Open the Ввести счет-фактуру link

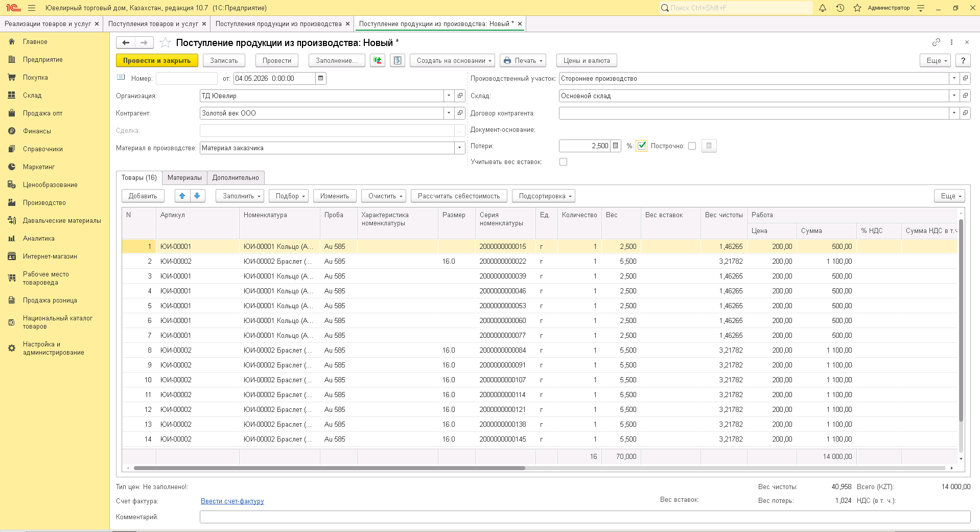tap(232, 501)
